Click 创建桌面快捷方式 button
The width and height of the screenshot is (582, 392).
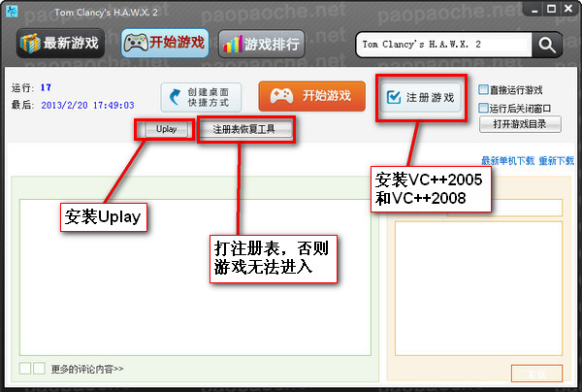(x=201, y=97)
